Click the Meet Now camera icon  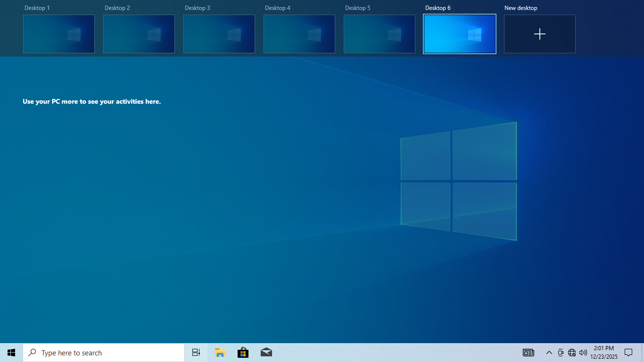tap(561, 353)
